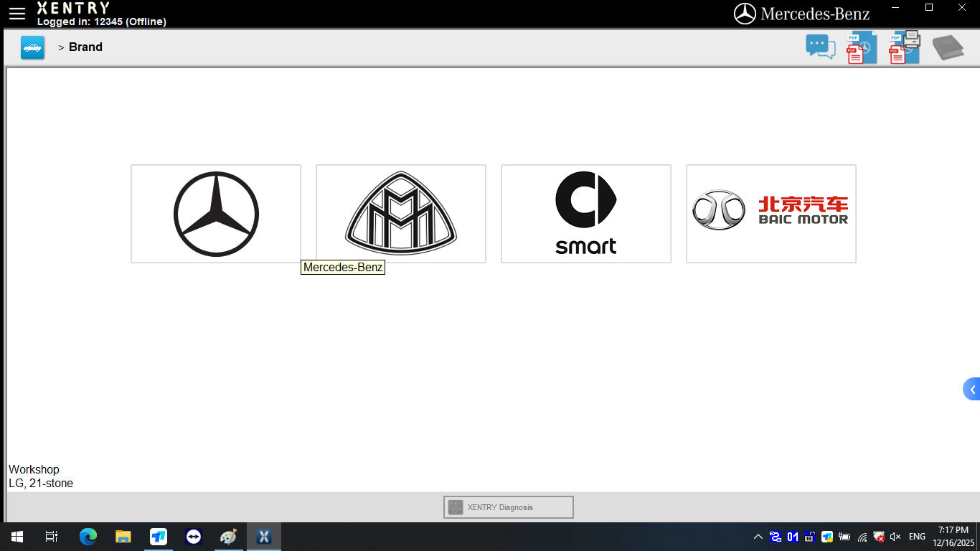Pick the BAIC Motor brand

771,213
